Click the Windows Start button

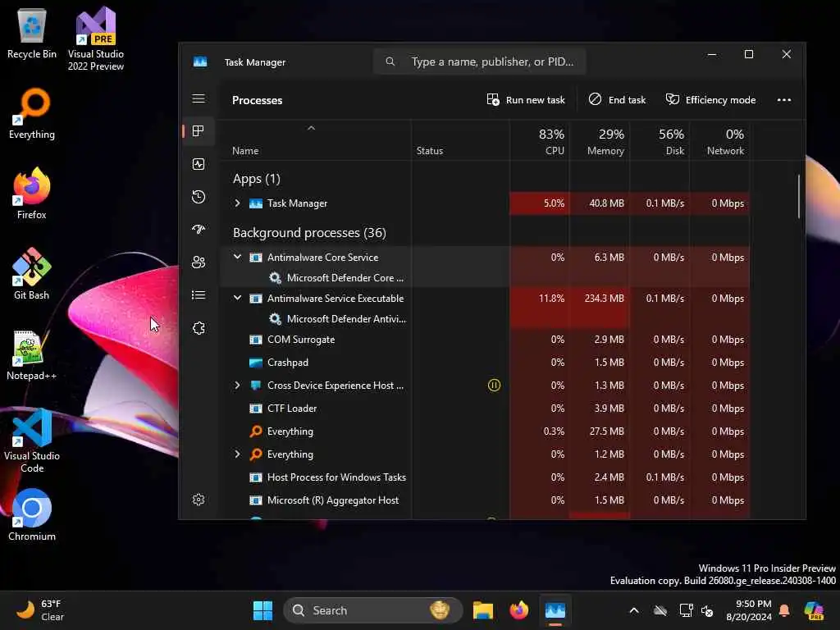coord(262,610)
